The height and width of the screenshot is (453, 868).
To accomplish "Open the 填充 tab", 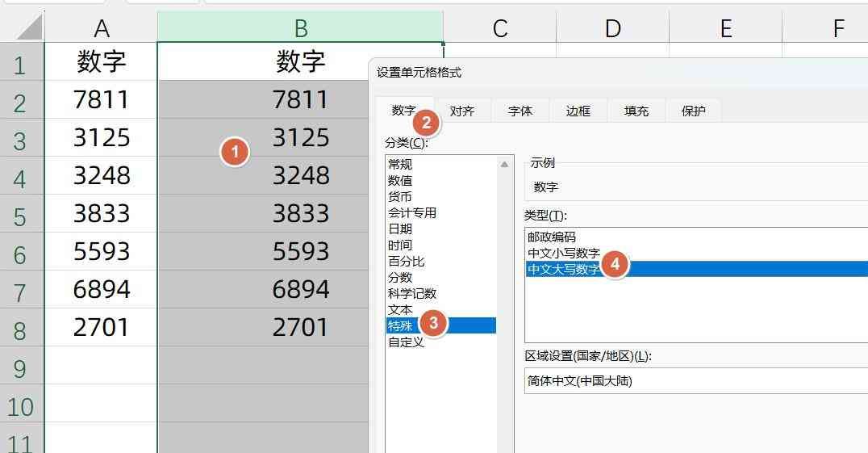I will point(636,111).
